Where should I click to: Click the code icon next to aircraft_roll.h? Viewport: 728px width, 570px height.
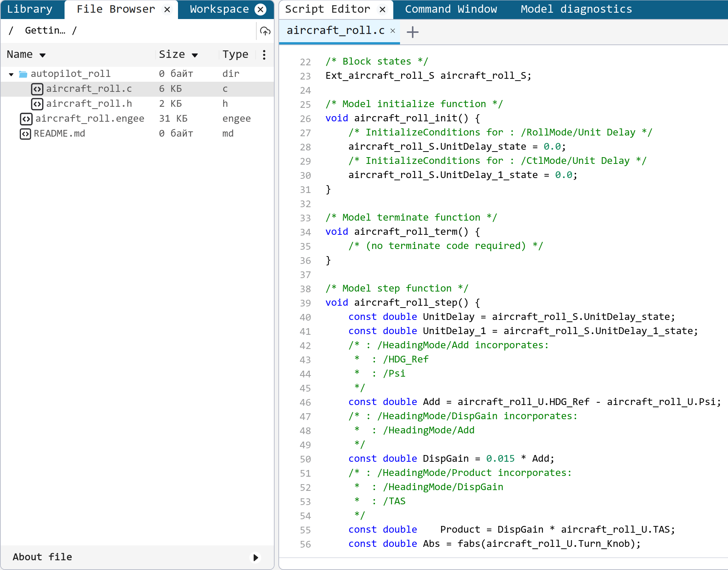37,104
